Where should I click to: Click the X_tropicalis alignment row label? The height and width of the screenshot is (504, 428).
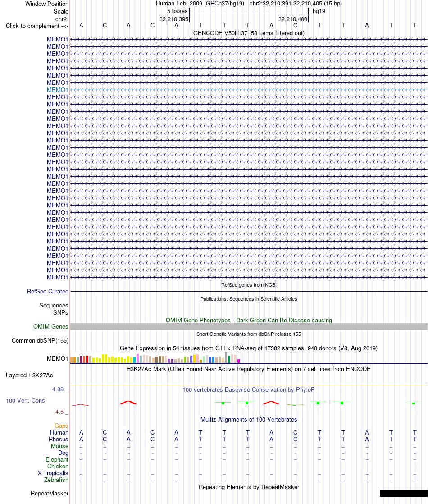(53, 473)
